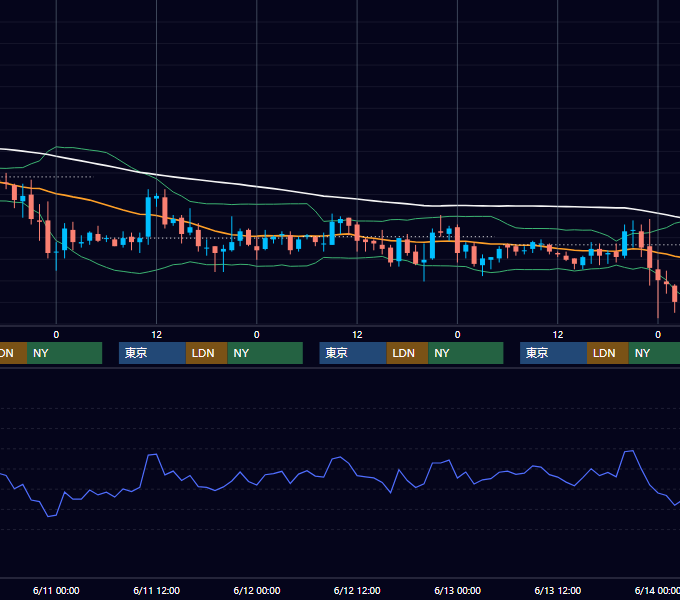Click hour label 12 above 6/12 東京 block
The width and height of the screenshot is (680, 600).
357,335
